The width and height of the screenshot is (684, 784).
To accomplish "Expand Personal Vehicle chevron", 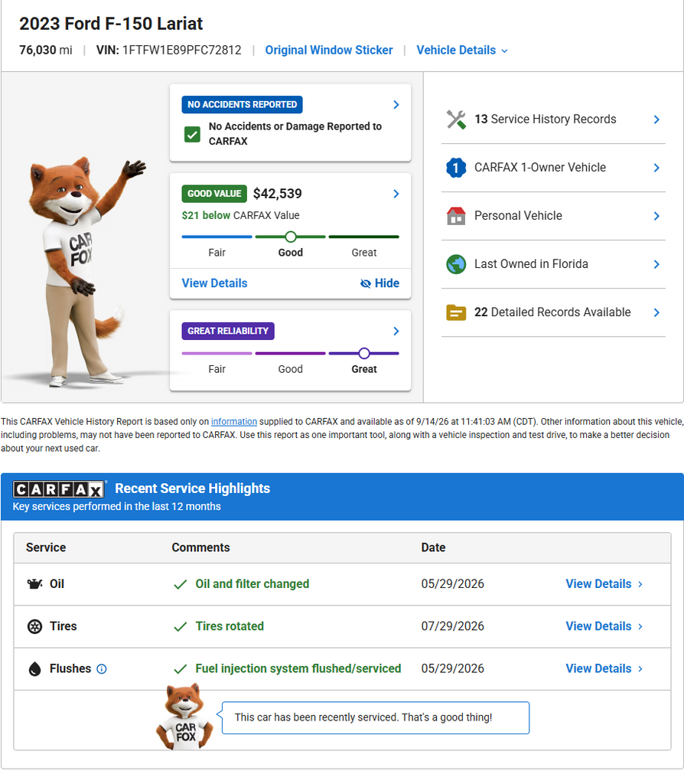I will (656, 216).
